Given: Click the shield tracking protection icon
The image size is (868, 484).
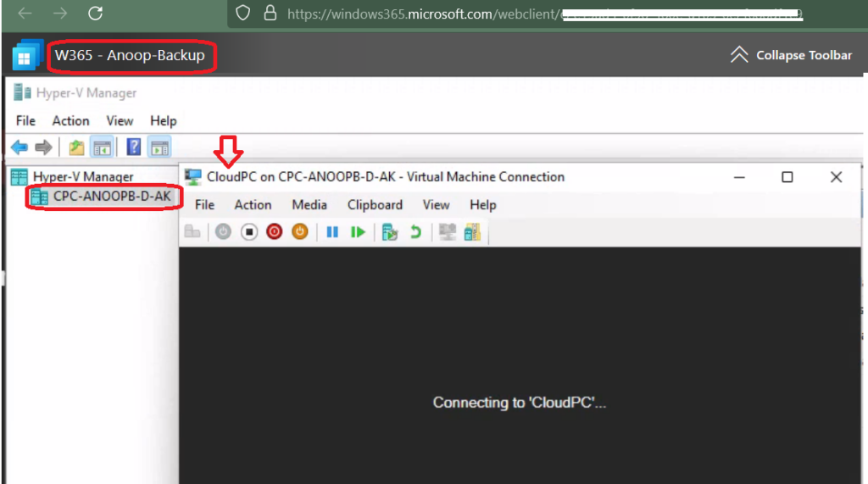Looking at the screenshot, I should 242,13.
